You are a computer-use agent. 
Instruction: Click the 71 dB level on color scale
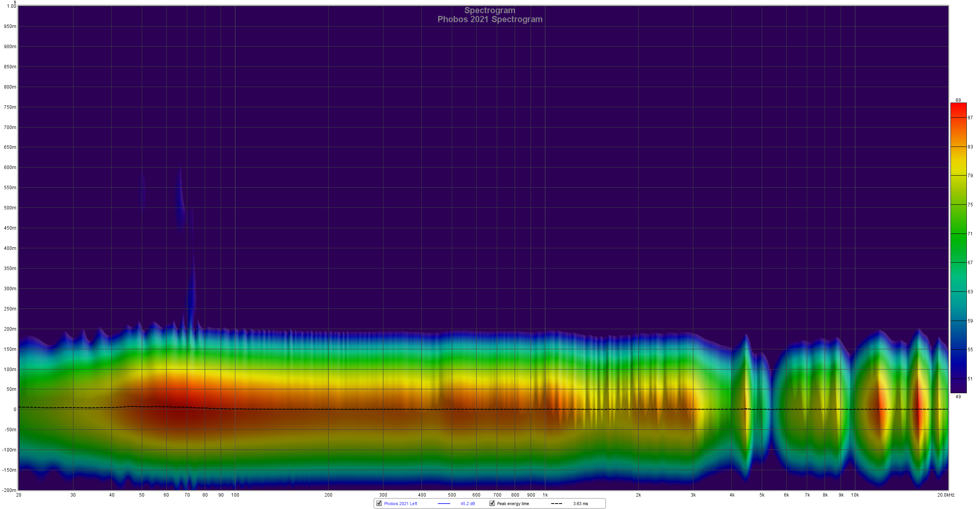coord(958,234)
